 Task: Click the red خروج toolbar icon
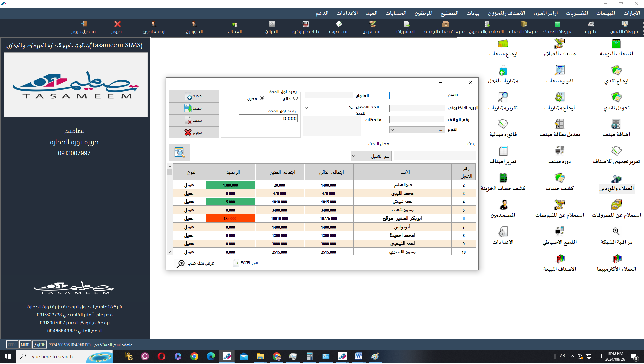[x=117, y=27]
